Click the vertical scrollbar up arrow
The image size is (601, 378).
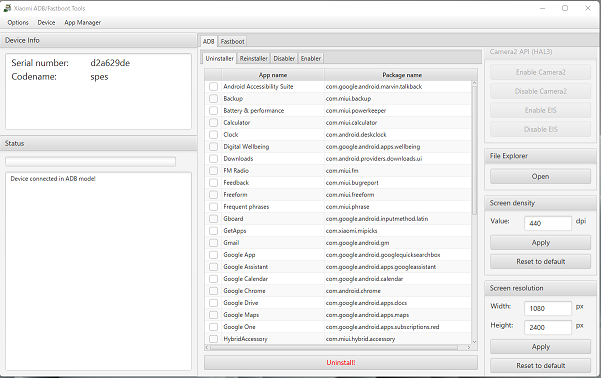[x=474, y=83]
